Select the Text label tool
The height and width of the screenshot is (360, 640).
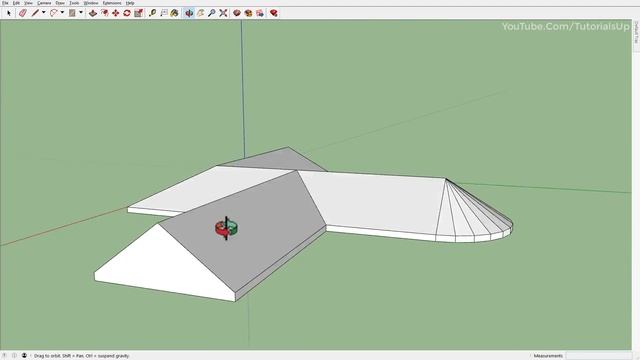(x=164, y=13)
